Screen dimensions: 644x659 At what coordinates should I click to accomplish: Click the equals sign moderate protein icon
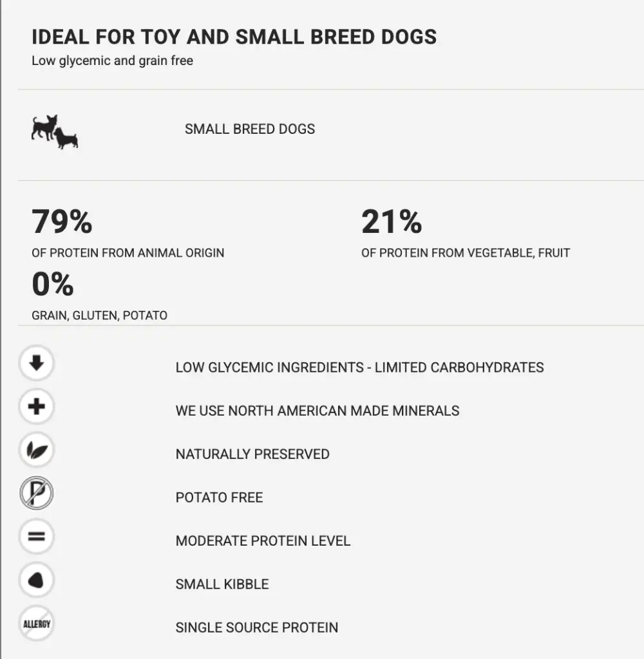click(x=37, y=537)
